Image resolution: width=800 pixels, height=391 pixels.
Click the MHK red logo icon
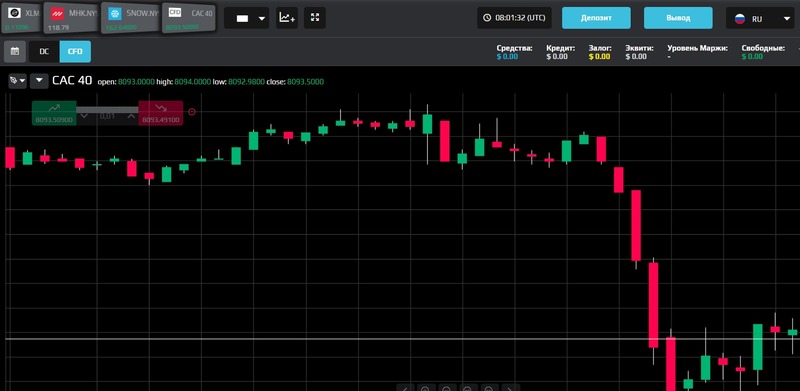[58, 13]
